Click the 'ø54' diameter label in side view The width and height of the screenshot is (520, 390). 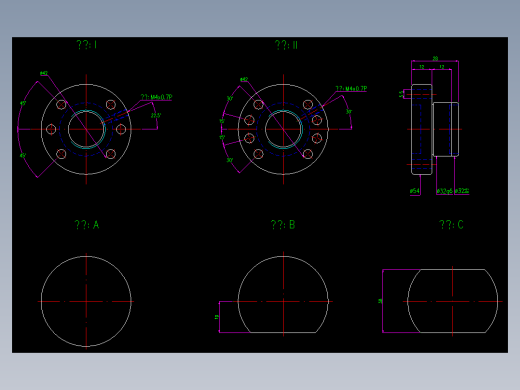[x=414, y=191]
